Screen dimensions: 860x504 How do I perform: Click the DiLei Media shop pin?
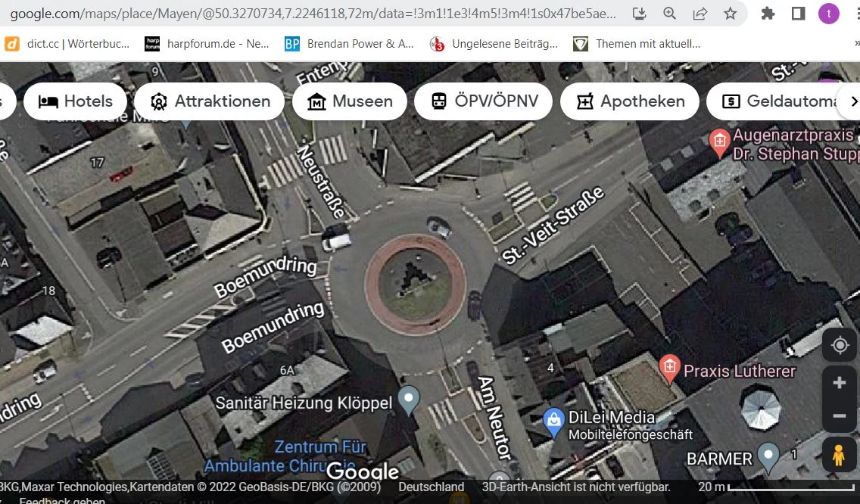pos(554,419)
